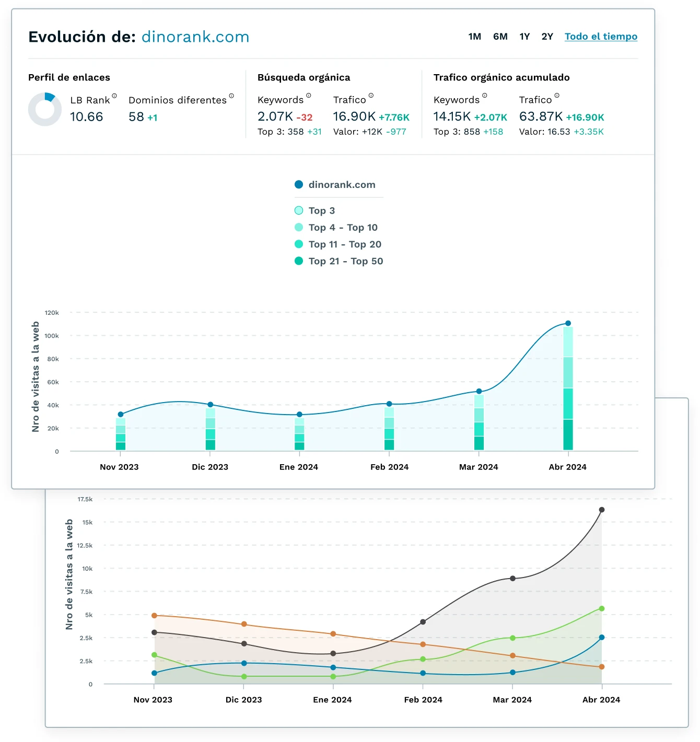Click the LB Rank value 10.66
Screen dimensions: 700x742
pyautogui.click(x=87, y=117)
